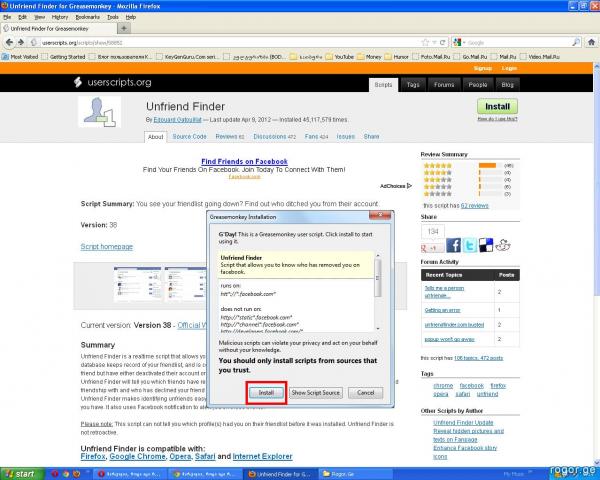Click the Login link

pos(509,68)
